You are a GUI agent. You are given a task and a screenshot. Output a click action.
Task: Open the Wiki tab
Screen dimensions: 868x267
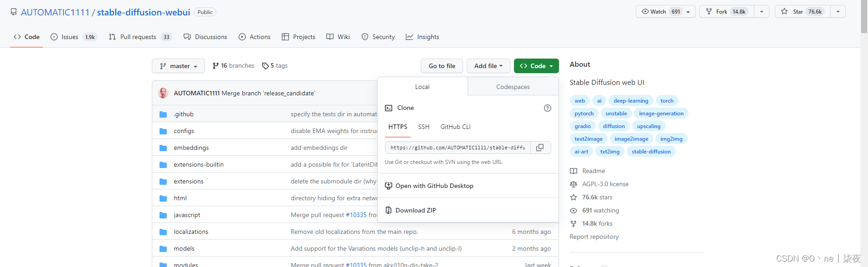pyautogui.click(x=338, y=37)
